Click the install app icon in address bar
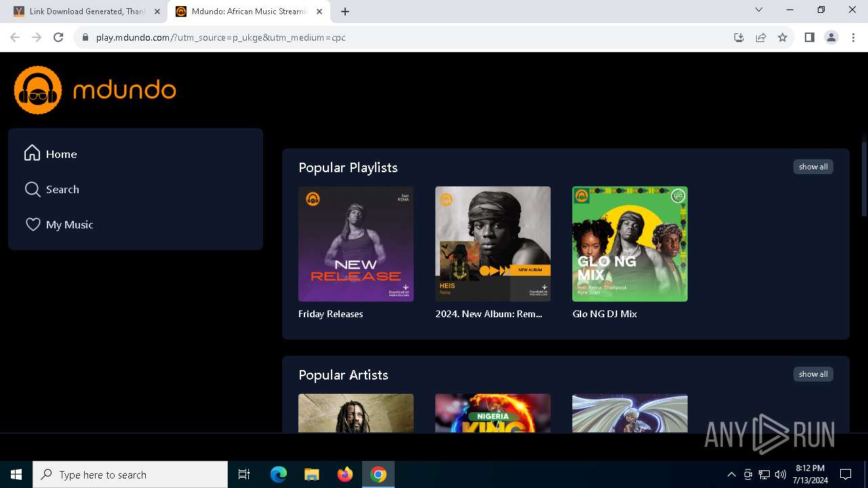Viewport: 868px width, 488px height. coord(739,37)
